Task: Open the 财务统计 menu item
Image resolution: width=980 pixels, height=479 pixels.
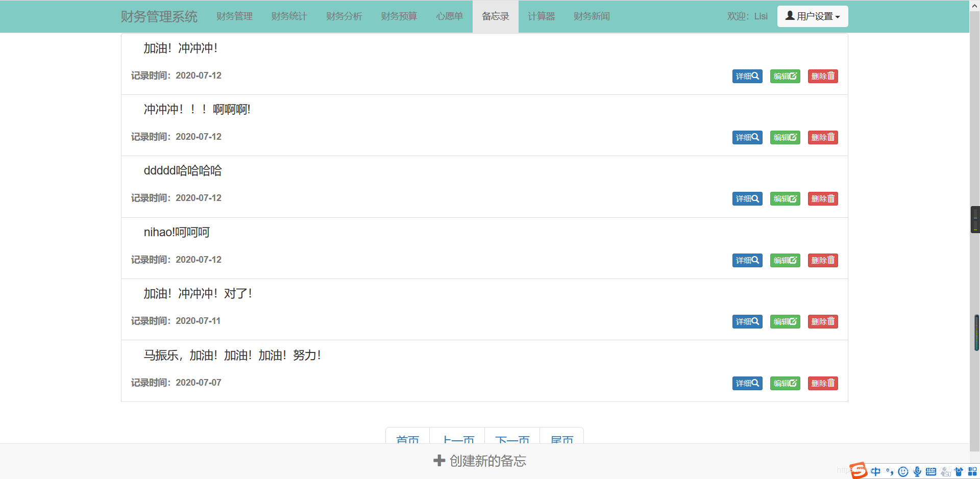Action: [x=289, y=16]
